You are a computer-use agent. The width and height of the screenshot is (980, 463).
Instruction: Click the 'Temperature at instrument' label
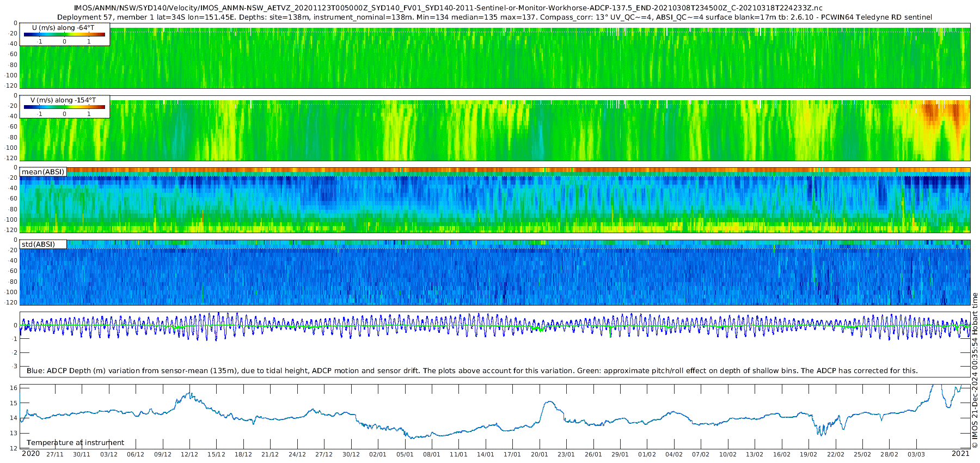point(75,443)
